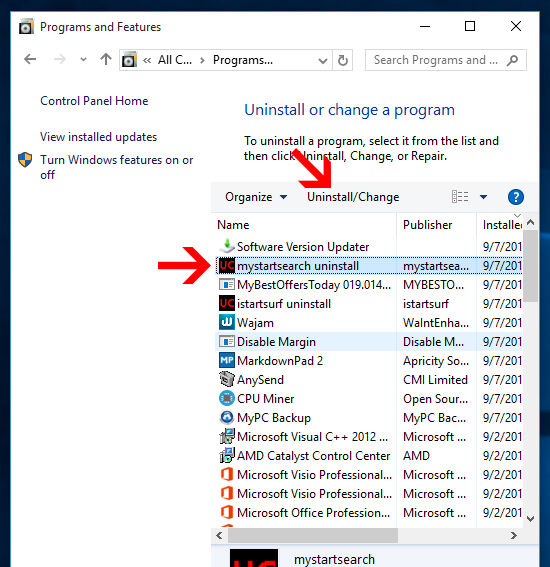The image size is (550, 567).
Task: Click the Programs and Features title icon
Action: click(x=26, y=27)
